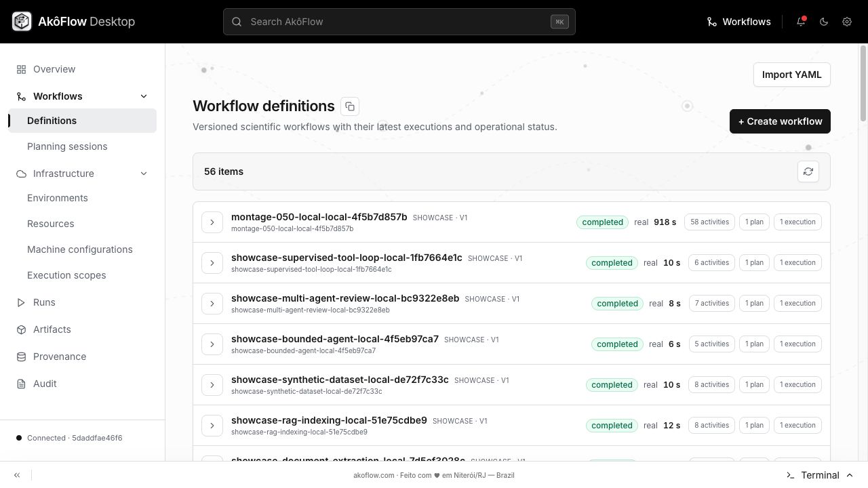
Task: Click 1 plan badge for rag-indexing
Action: click(754, 426)
